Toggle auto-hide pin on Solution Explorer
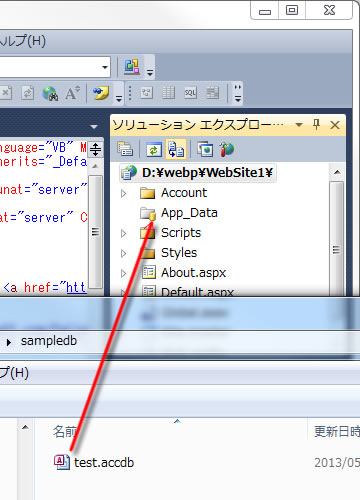The width and height of the screenshot is (360, 500). (x=316, y=125)
